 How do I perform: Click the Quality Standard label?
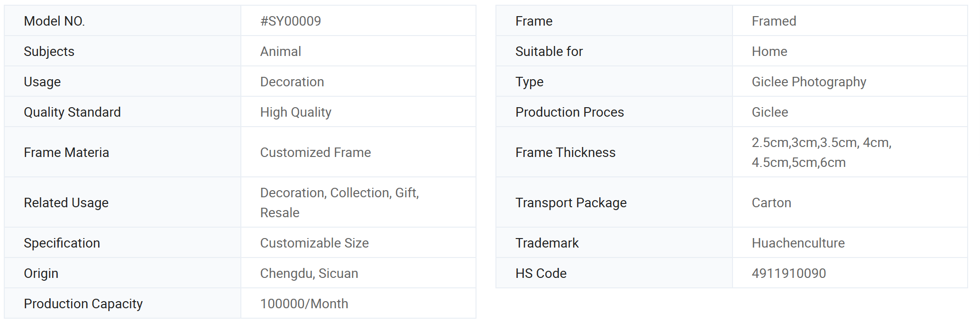coord(72,112)
